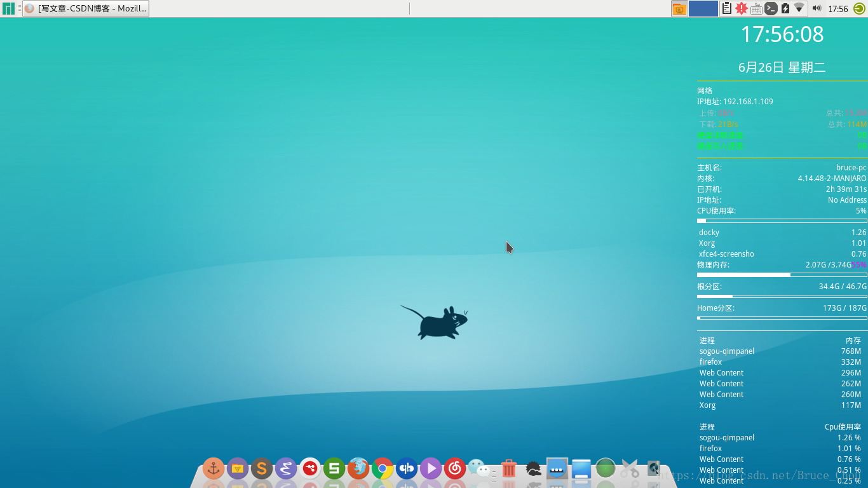The height and width of the screenshot is (488, 868).
Task: Click the volume speaker icon
Action: pos(817,8)
